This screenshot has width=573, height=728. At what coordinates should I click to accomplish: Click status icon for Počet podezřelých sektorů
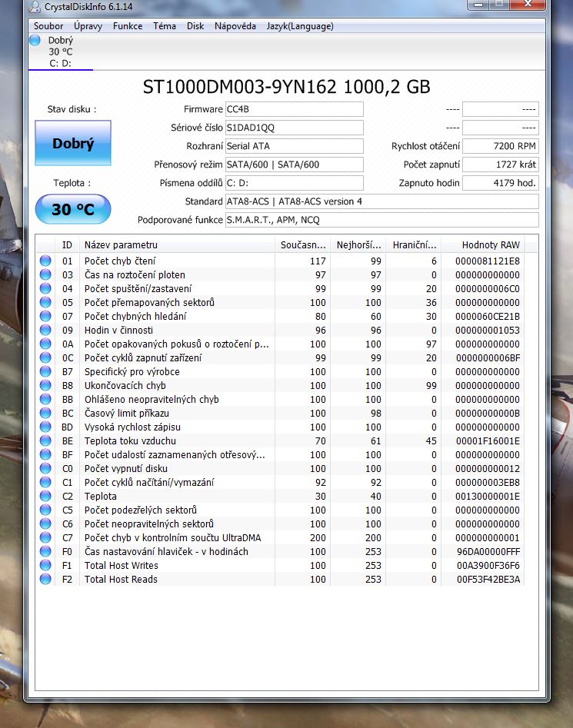click(x=46, y=510)
